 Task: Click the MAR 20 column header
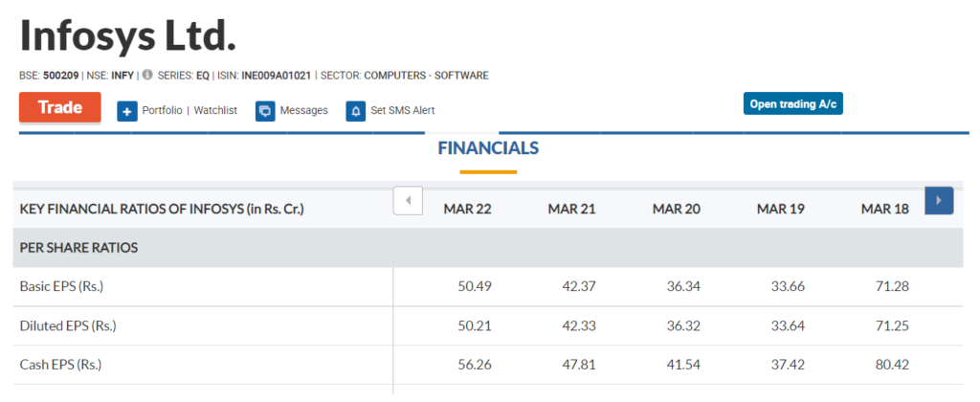click(x=677, y=209)
